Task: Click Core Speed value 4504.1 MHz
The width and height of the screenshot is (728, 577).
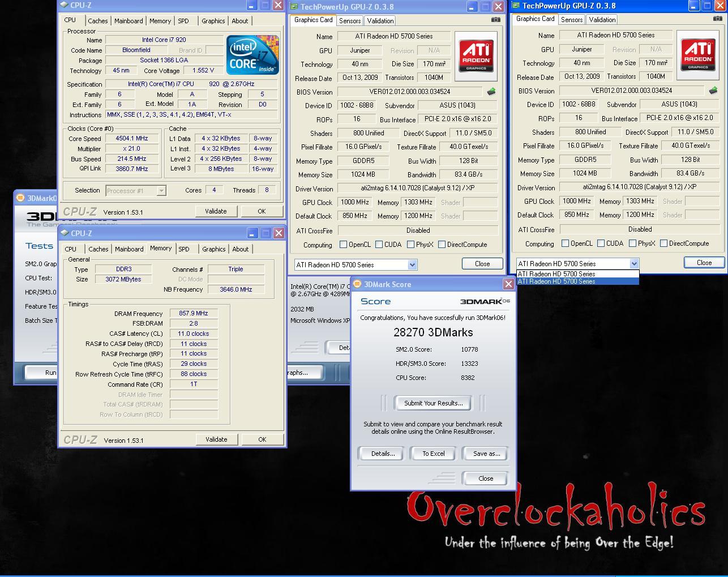Action: (132, 139)
